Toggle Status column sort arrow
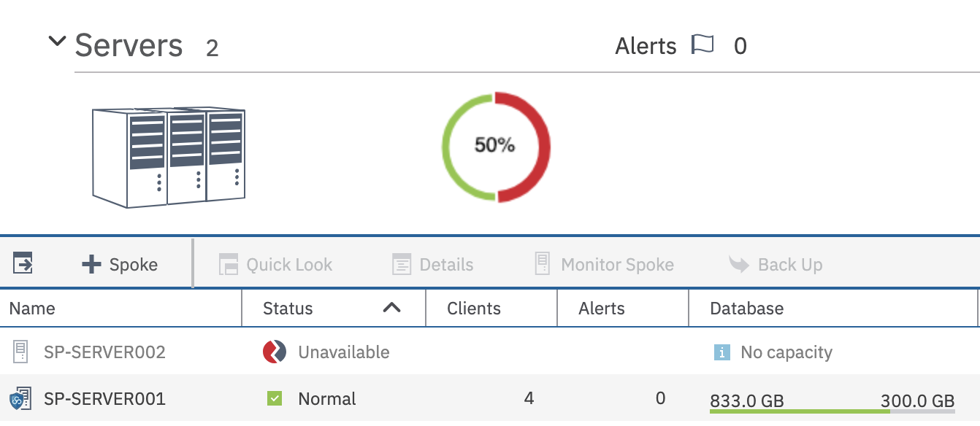This screenshot has width=980, height=426. 392,308
